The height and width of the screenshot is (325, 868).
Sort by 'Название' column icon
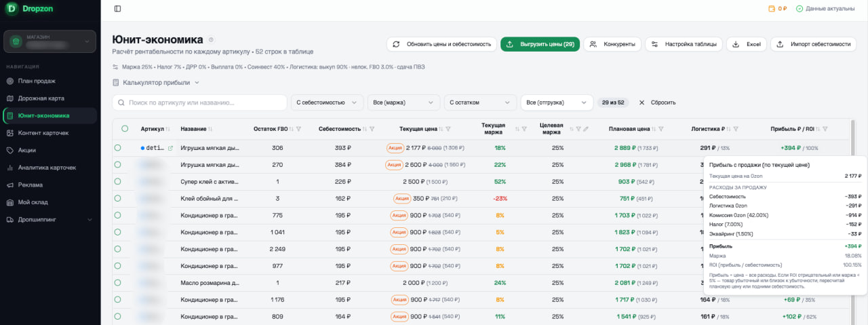[210, 129]
